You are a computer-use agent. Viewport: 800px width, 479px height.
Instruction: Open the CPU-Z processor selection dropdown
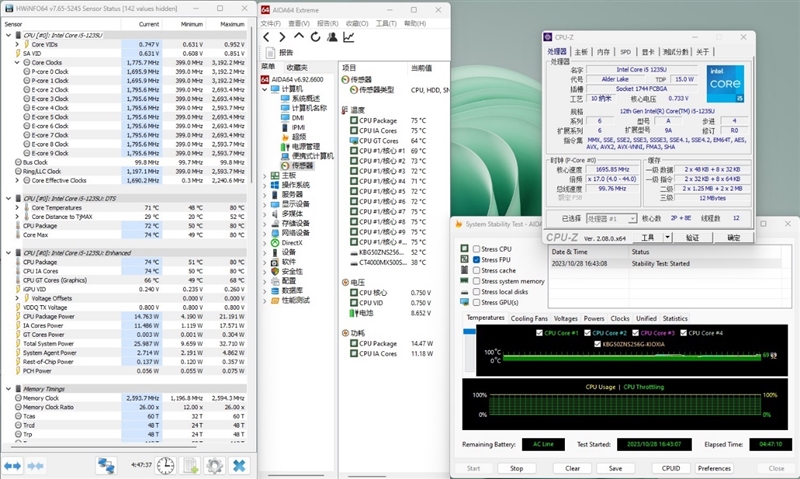633,219
